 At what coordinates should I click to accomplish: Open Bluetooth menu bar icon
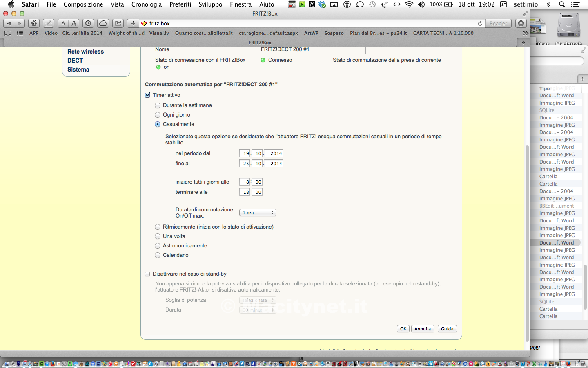coord(548,4)
